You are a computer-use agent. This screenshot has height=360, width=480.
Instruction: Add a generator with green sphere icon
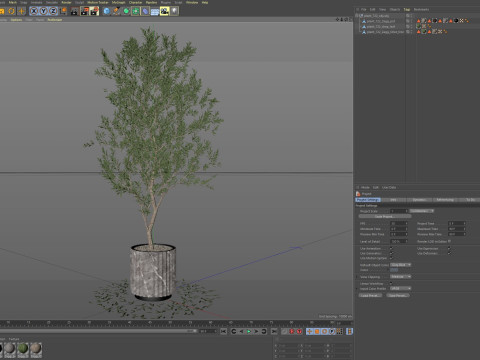coord(126,11)
